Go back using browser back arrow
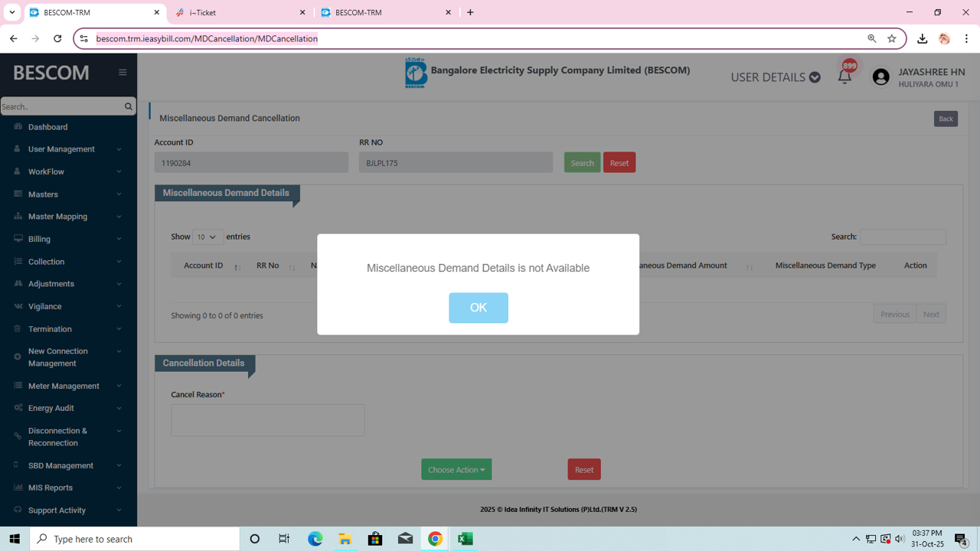980x551 pixels. 14,38
